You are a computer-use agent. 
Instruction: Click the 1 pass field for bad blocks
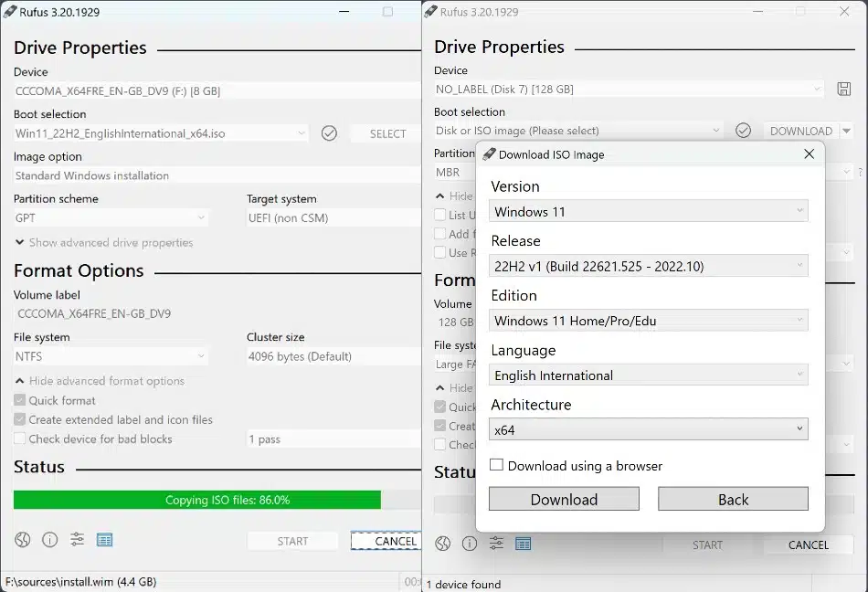click(x=334, y=439)
